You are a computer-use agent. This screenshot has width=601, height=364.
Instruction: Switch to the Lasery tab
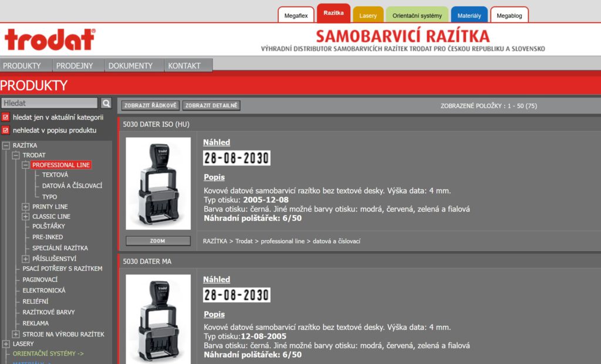click(x=368, y=15)
